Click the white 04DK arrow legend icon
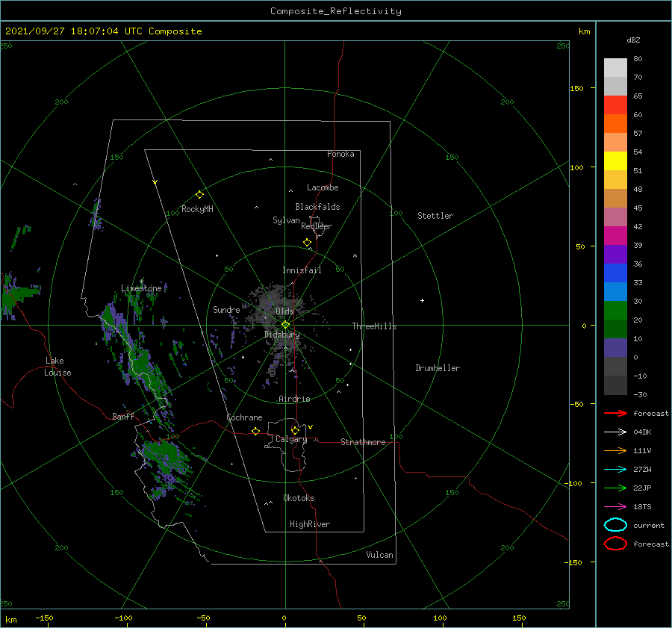 click(615, 432)
